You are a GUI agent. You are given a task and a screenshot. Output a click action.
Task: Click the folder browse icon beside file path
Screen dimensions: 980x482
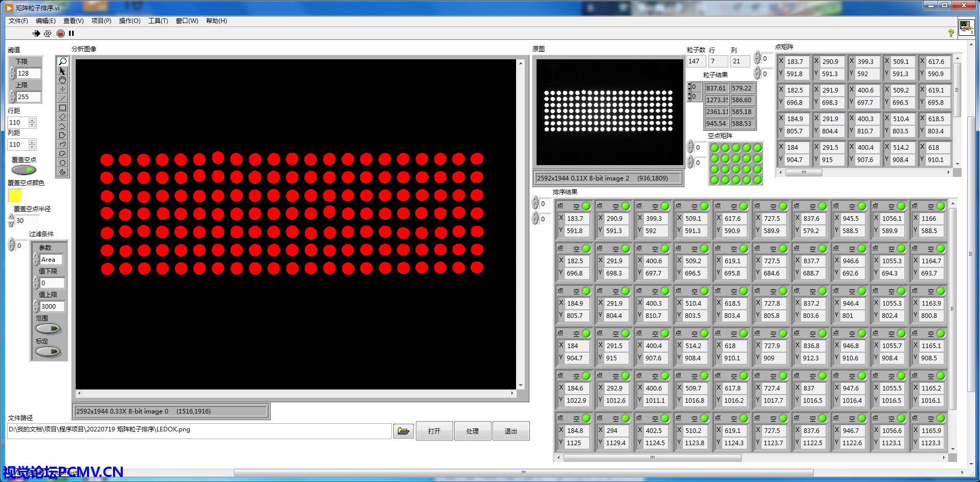click(x=403, y=431)
